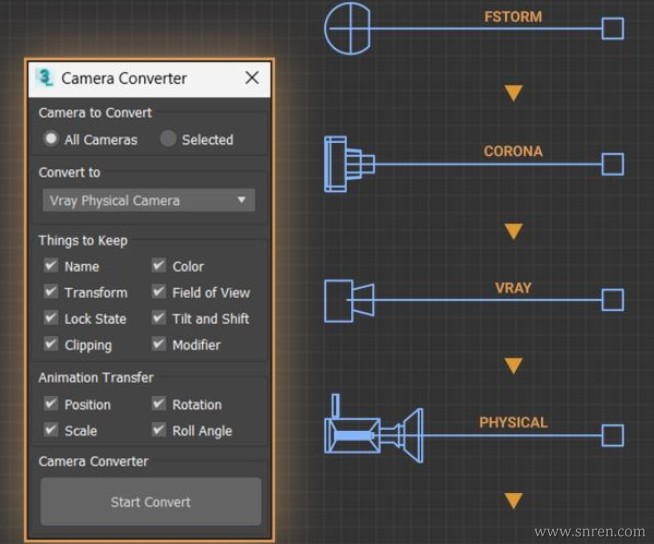The height and width of the screenshot is (544, 654).
Task: Click the Camera to Convert group label
Action: click(95, 113)
